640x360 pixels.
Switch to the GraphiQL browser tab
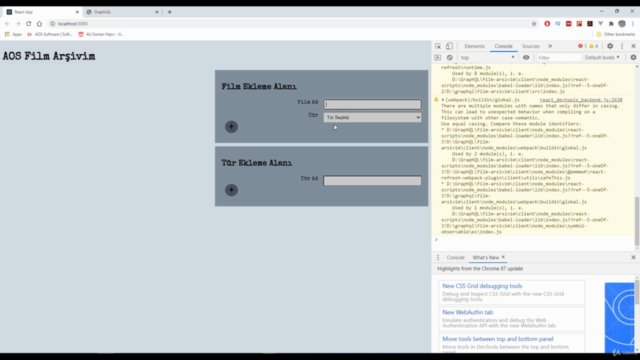point(121,12)
